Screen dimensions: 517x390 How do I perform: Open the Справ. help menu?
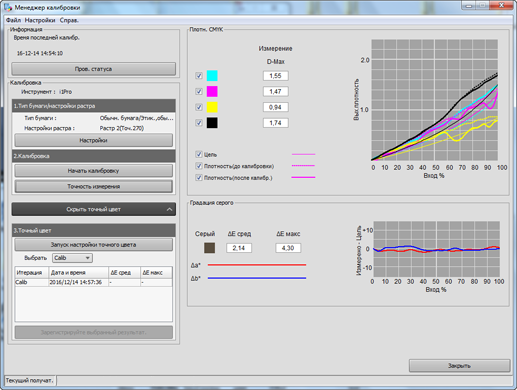(69, 20)
